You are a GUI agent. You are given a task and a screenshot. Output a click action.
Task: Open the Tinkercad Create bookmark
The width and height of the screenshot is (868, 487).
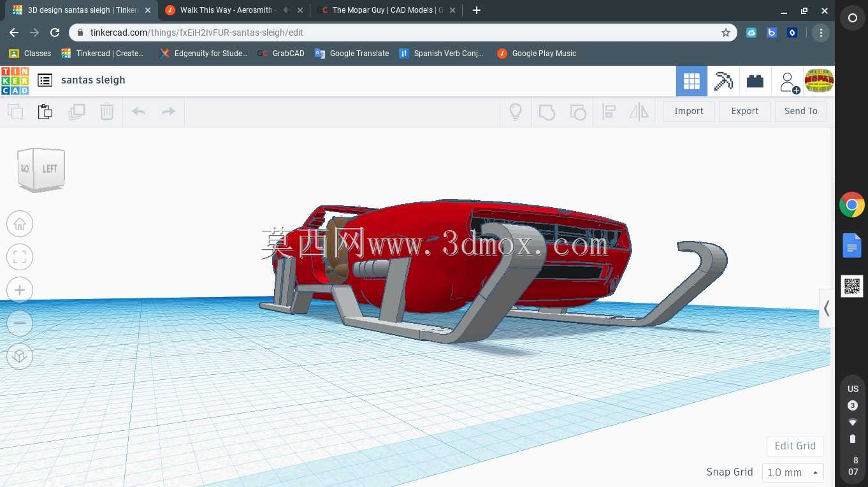[103, 54]
